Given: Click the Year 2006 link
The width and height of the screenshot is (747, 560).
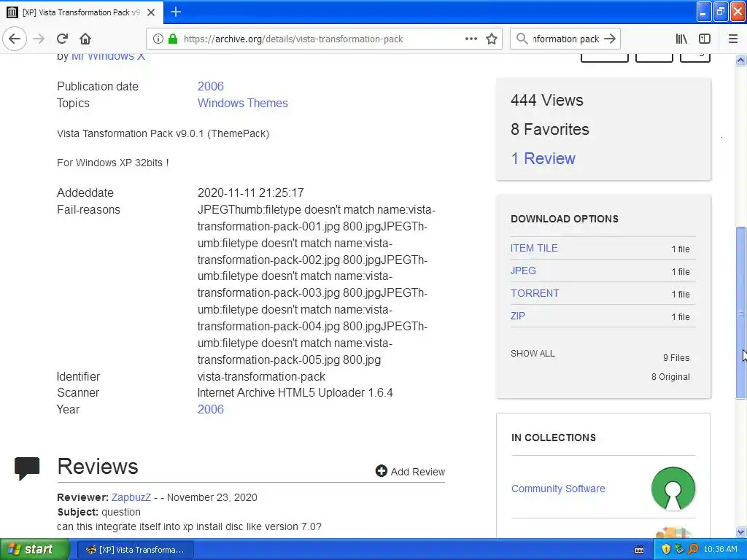Looking at the screenshot, I should pos(211,409).
